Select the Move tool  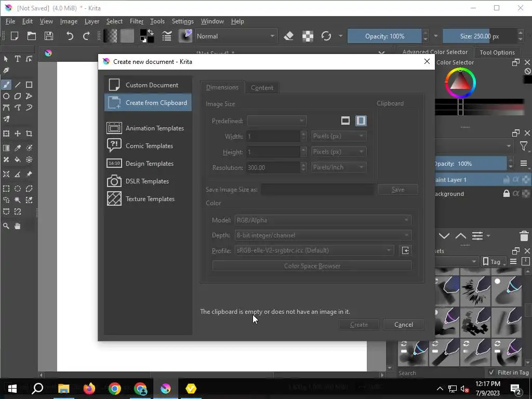18,134
